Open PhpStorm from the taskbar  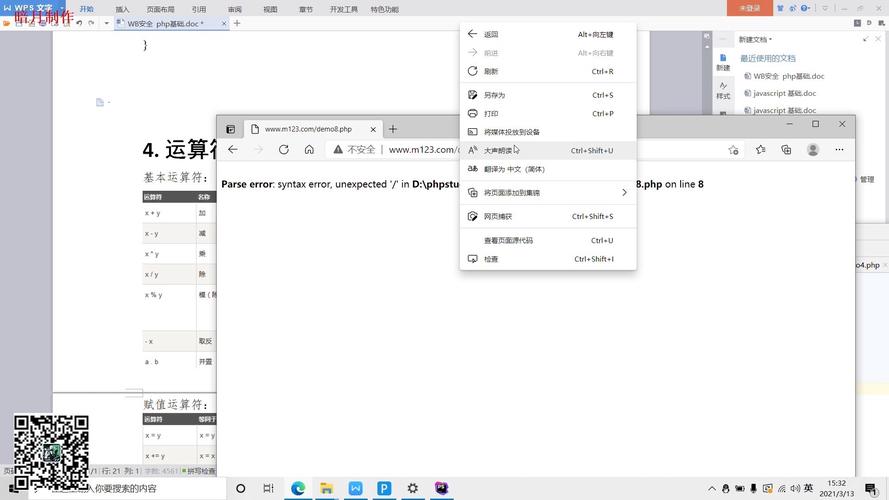(442, 488)
